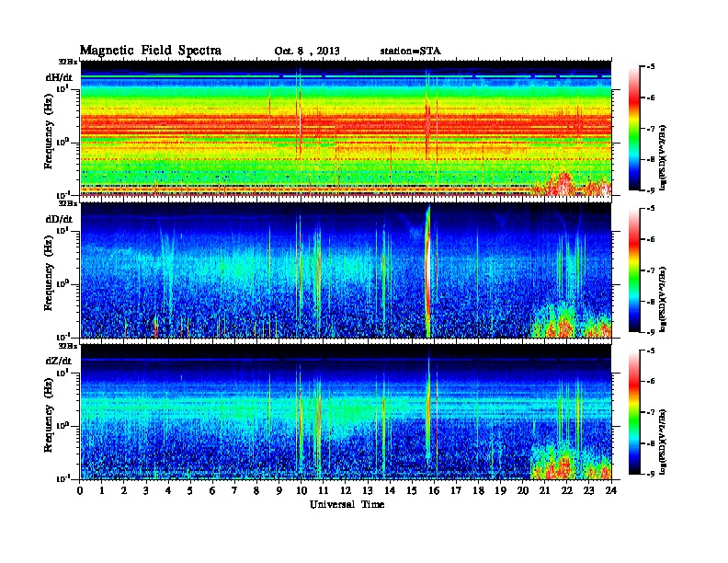Click hour 21 on the Universal Time axis

click(544, 491)
